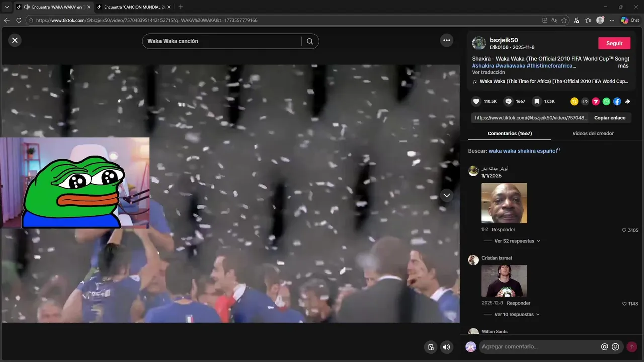Add page to favorites star
The width and height of the screenshot is (644, 362).
[564, 20]
